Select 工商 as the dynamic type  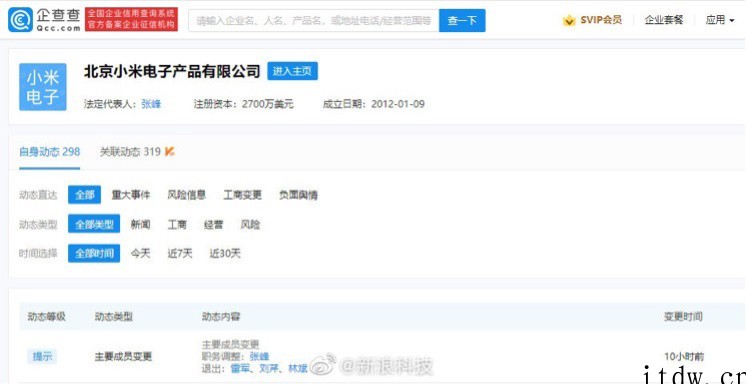(177, 225)
